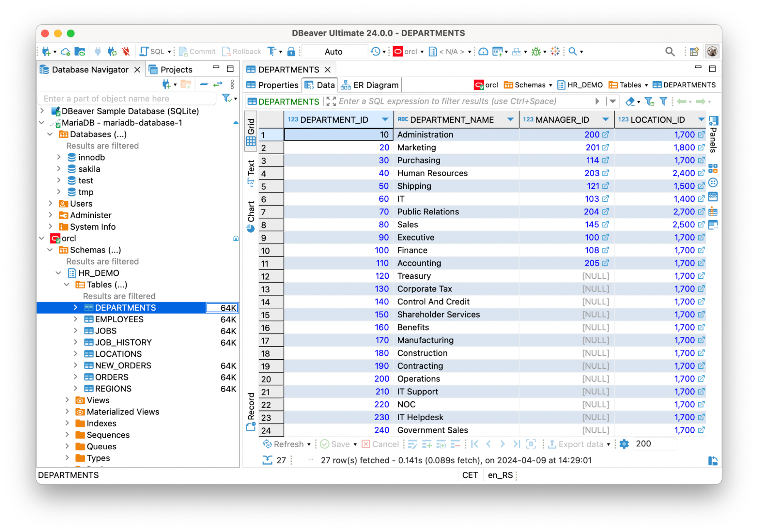Click the New Connection plug icon
Screen dimensions: 758x532
pyautogui.click(x=46, y=52)
